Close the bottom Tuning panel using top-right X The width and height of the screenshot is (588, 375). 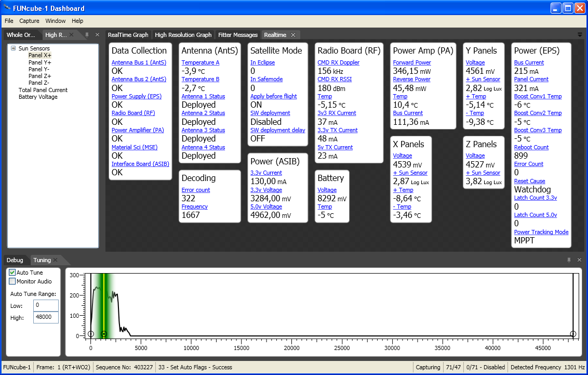tap(579, 260)
